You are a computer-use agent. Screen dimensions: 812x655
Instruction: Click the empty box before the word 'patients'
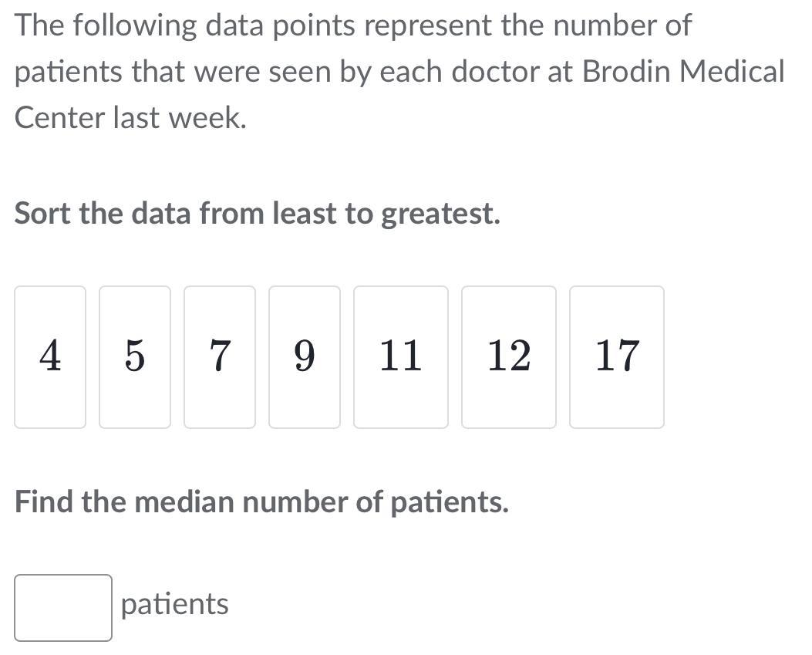pos(63,607)
